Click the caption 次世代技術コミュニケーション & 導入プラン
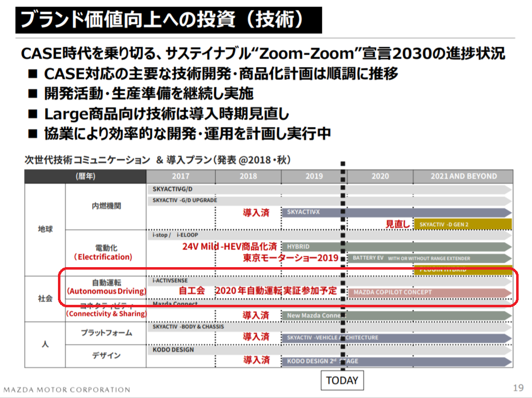 tap(158, 160)
